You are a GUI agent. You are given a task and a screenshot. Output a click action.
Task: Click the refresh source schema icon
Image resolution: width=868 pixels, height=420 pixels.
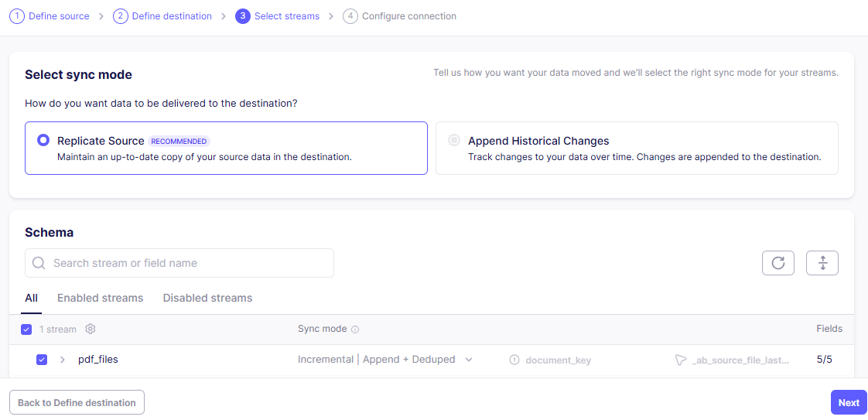(778, 263)
